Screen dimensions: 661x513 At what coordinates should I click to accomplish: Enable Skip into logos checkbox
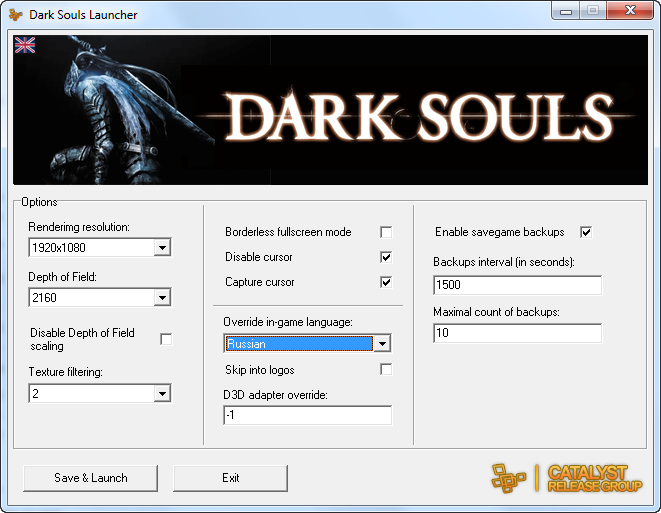pos(386,369)
